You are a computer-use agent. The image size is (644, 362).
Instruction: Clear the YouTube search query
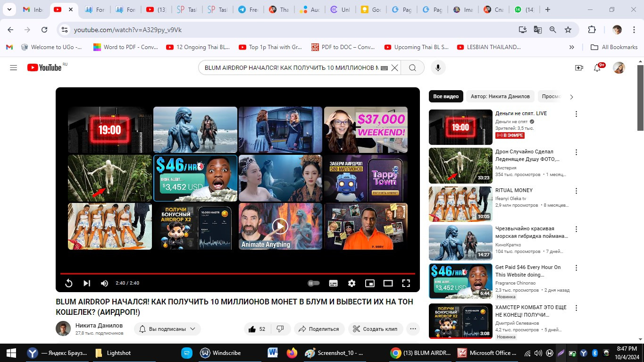394,67
